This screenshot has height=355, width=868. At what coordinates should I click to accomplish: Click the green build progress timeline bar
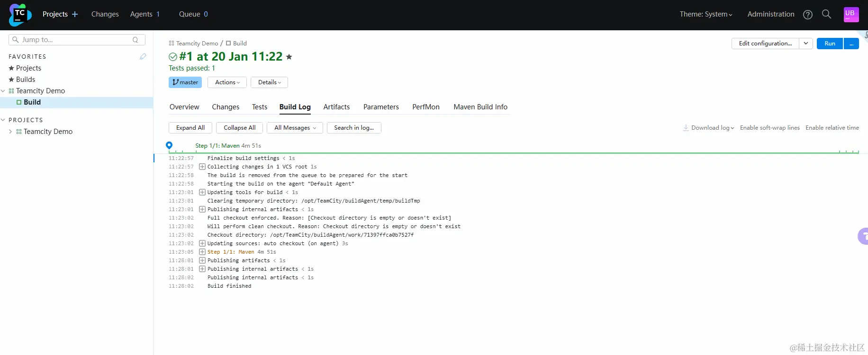514,153
